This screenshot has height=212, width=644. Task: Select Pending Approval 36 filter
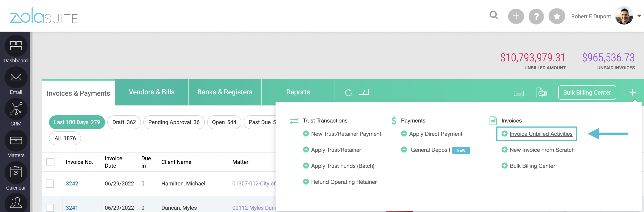tap(174, 122)
